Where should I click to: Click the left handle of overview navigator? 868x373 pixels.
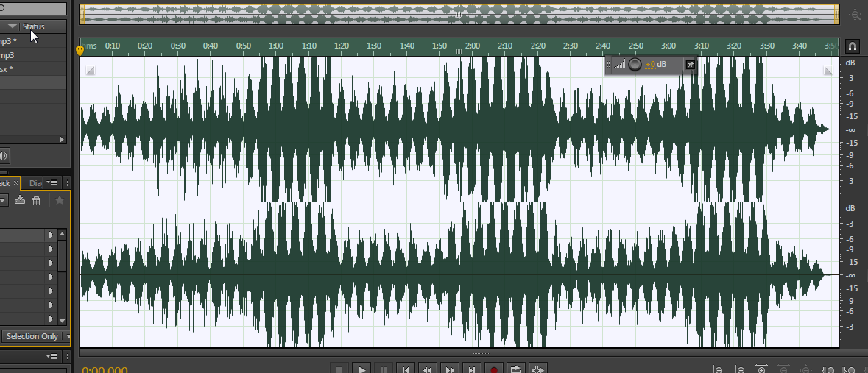pos(82,15)
